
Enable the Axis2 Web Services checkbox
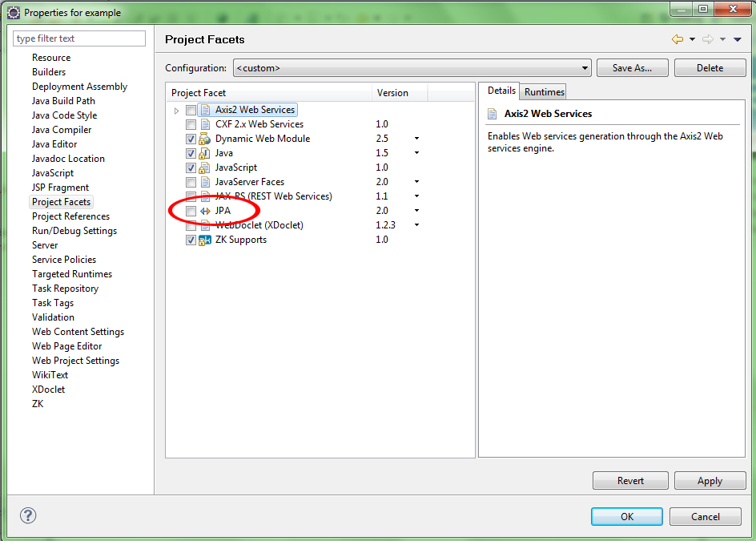click(x=191, y=110)
